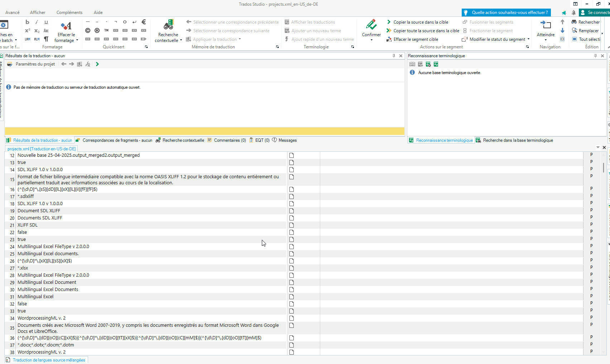Go to previous segment with the up arrow
The height and width of the screenshot is (364, 610).
pos(562,22)
